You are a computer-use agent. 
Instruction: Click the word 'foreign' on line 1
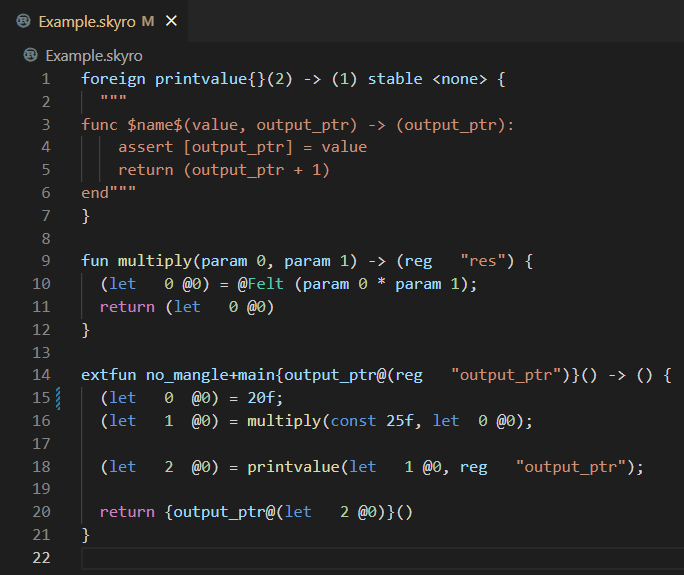coord(113,79)
